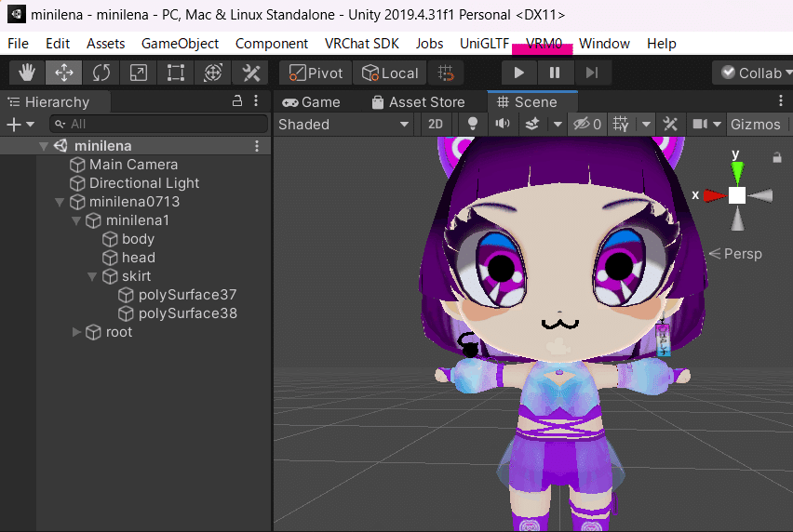Select the combined Transform tool

(213, 73)
